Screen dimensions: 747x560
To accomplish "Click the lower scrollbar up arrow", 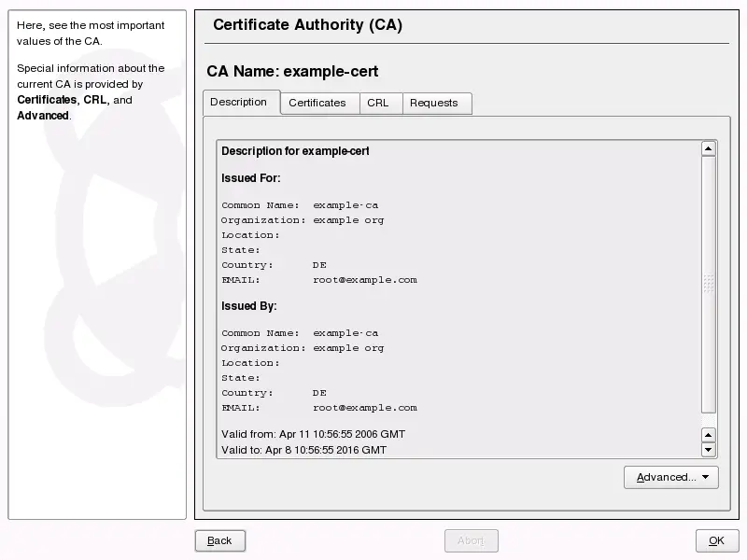I will [708, 435].
